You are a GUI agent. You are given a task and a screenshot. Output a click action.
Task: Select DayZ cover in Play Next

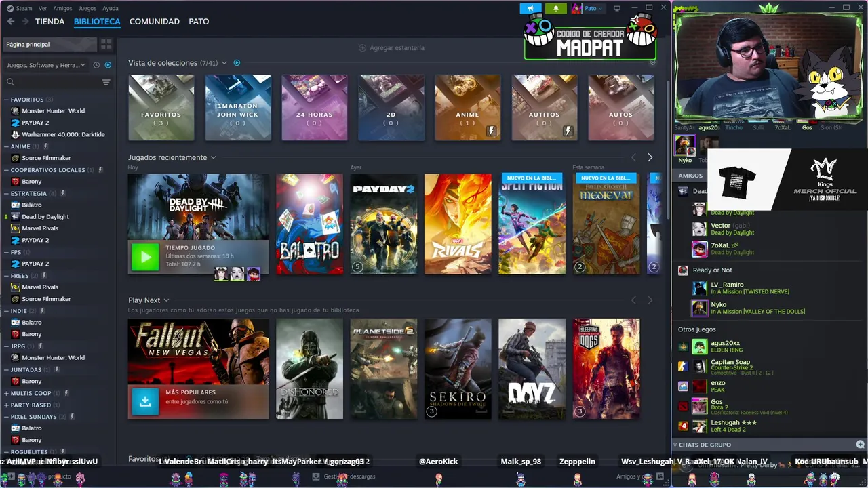point(532,369)
